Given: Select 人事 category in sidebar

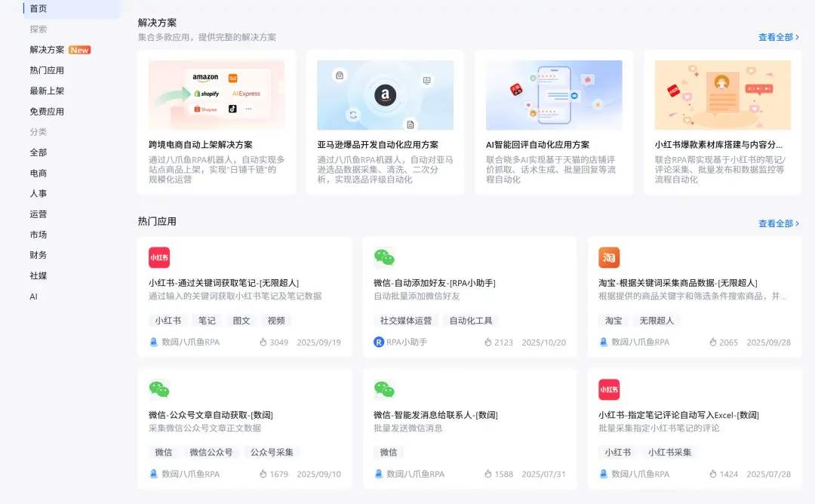Looking at the screenshot, I should (38, 193).
